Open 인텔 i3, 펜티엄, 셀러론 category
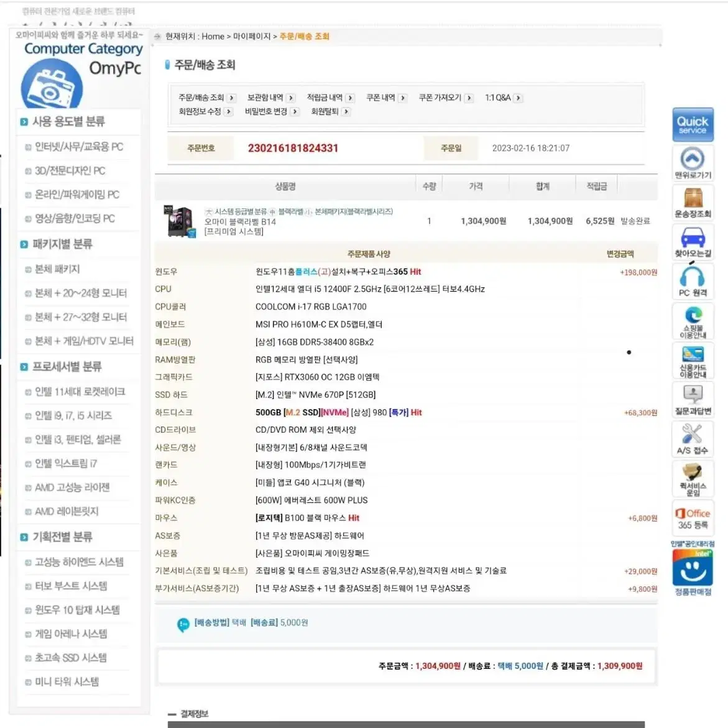728x728 pixels. coord(78,440)
